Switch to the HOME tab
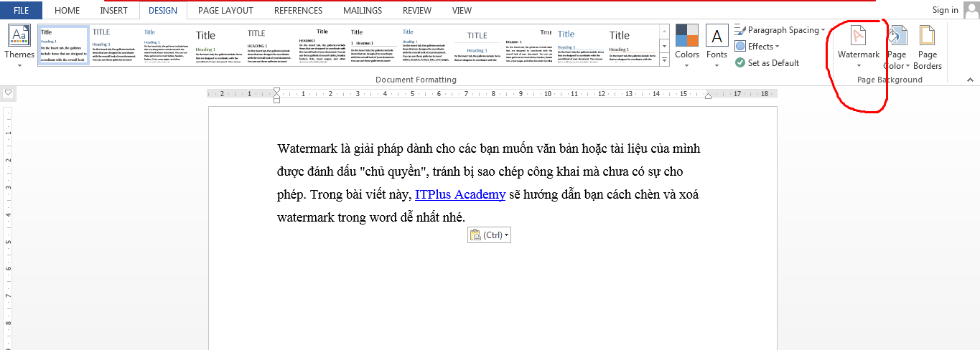The width and height of the screenshot is (980, 350). click(67, 10)
